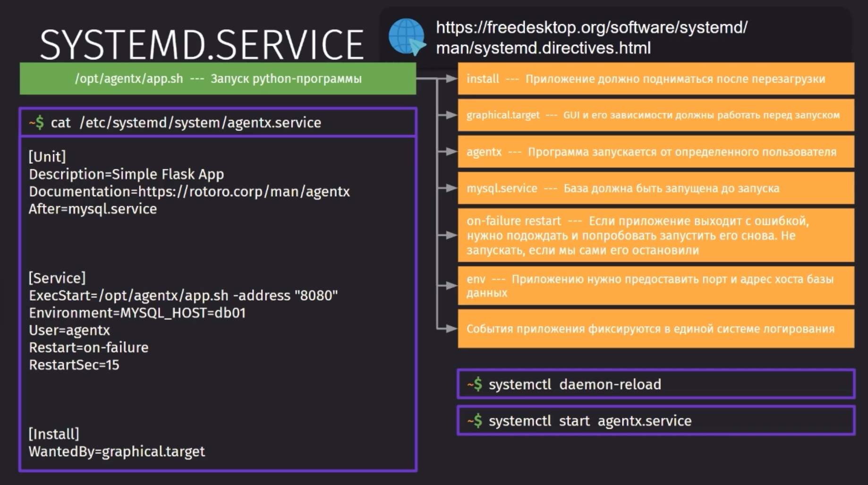This screenshot has height=485, width=868.
Task: Click the globe web icon
Action: pyautogui.click(x=407, y=37)
